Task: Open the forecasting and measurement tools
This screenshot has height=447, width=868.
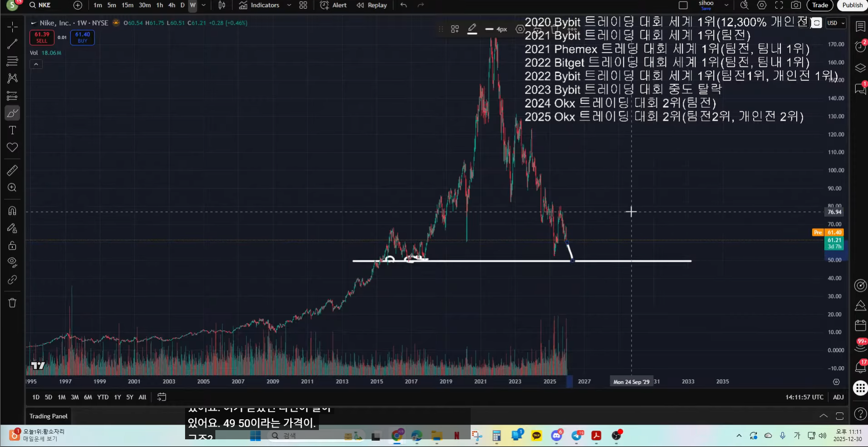Action: click(12, 96)
